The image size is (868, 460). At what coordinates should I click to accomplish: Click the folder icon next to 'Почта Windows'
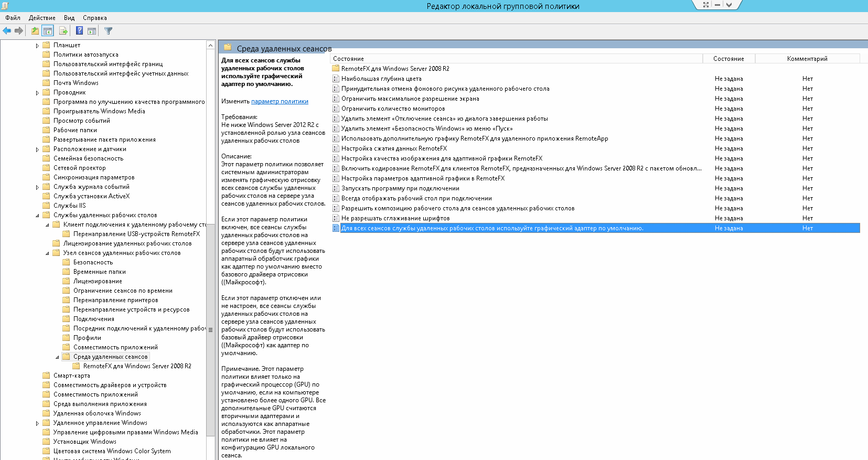click(x=46, y=82)
